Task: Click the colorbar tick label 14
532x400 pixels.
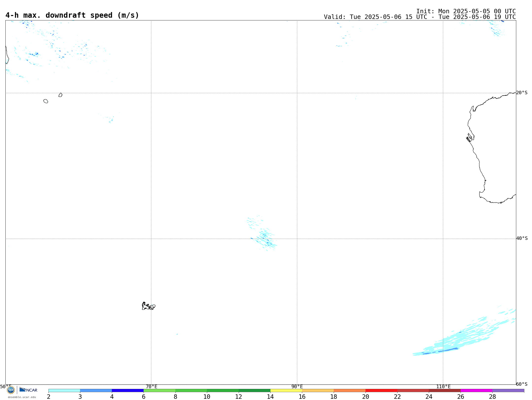Action: click(270, 397)
